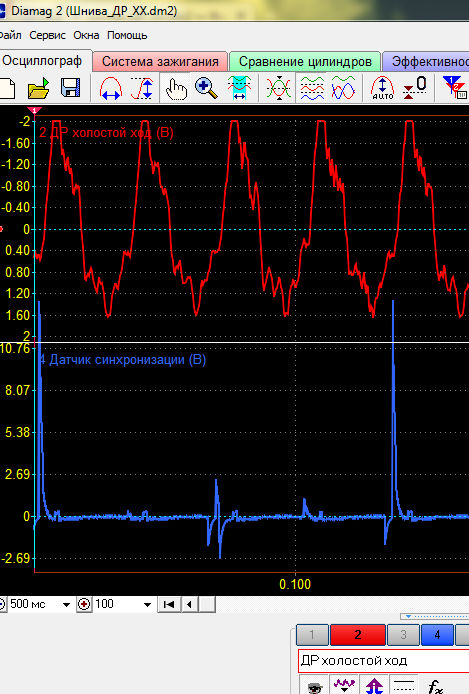Click the vertical scale tool icon

(142, 88)
